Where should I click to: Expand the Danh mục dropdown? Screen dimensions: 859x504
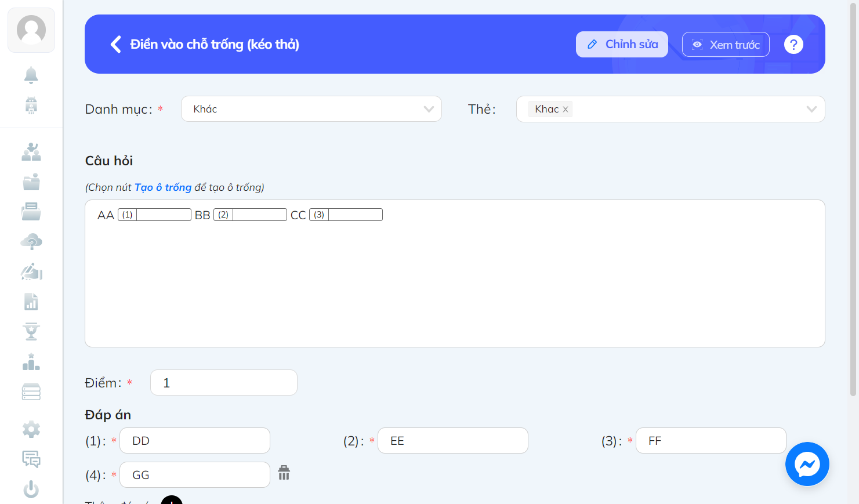[311, 109]
